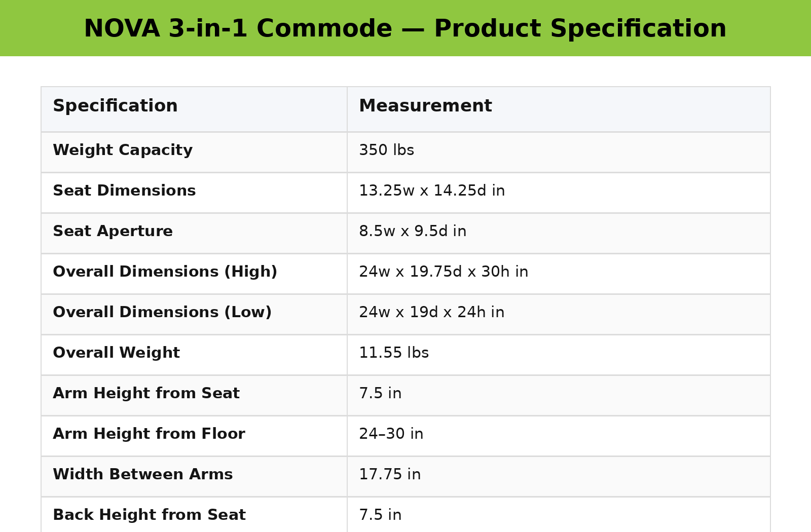Image resolution: width=811 pixels, height=532 pixels.
Task: Click the 350 lbs value cell
Action: (x=386, y=150)
